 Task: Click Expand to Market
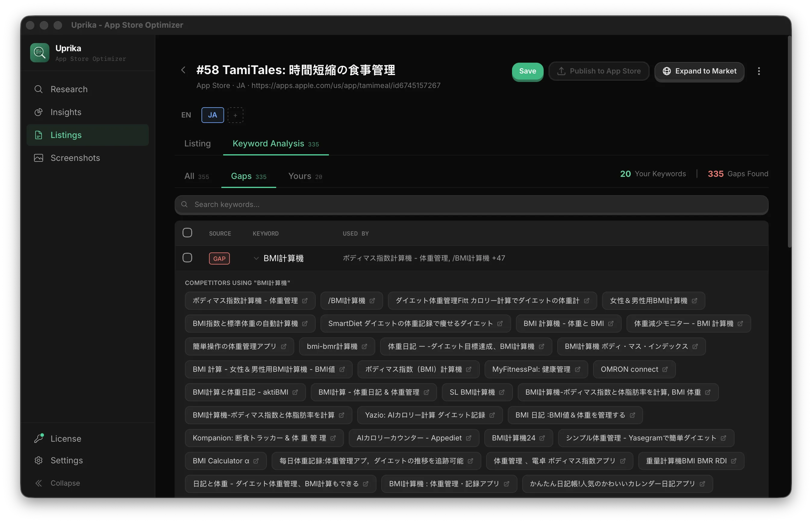tap(699, 71)
